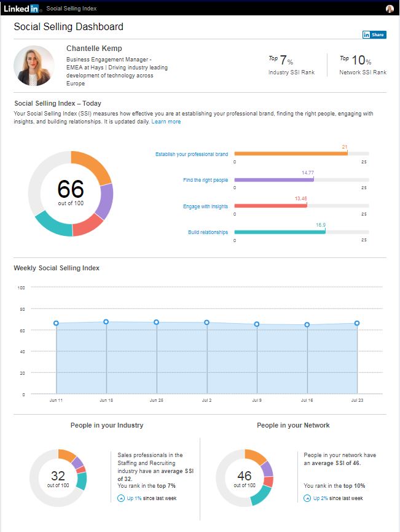Click the Social Selling Dashboard title
Viewport: 400px width, 532px height.
[69, 27]
